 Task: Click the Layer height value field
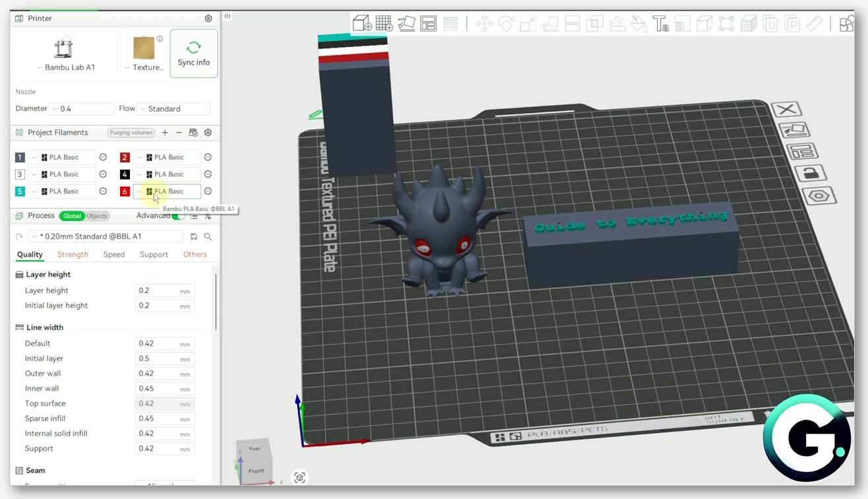(x=164, y=290)
